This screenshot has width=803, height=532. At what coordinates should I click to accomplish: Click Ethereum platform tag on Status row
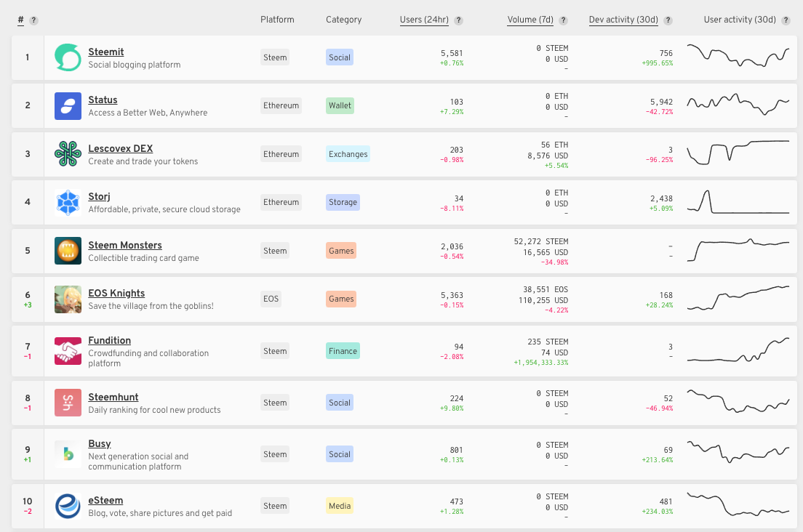pyautogui.click(x=281, y=105)
